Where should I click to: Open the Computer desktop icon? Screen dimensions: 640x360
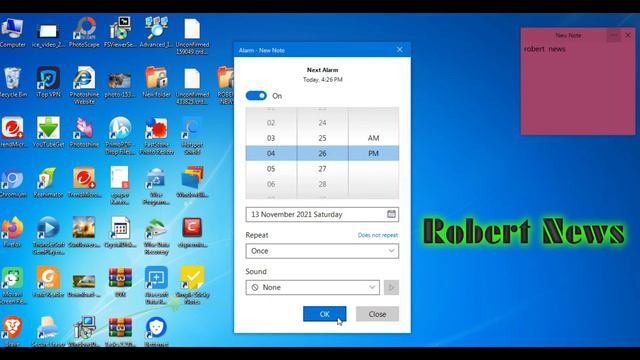(x=12, y=33)
